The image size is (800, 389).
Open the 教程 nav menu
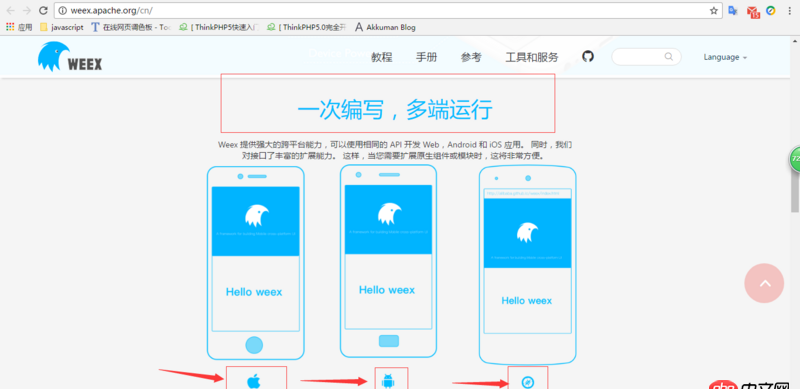[x=382, y=57]
